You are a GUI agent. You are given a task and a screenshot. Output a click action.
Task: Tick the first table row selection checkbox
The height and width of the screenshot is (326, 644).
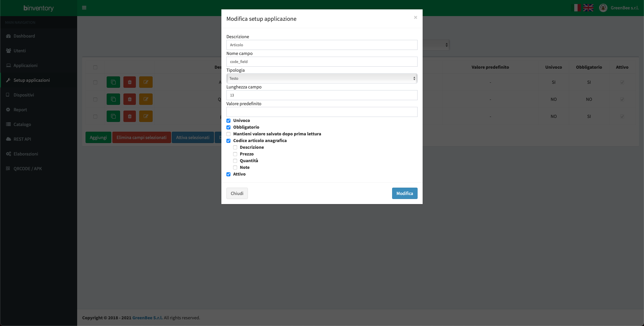(95, 82)
